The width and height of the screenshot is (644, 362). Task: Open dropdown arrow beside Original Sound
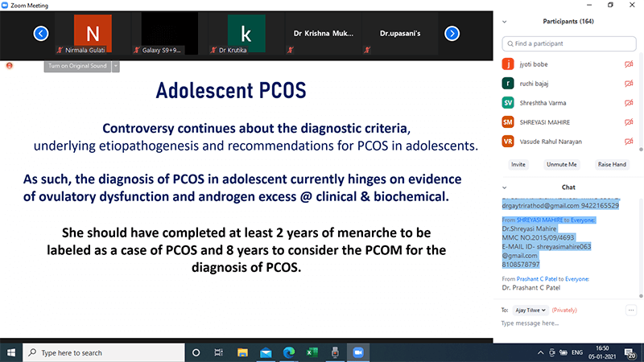pyautogui.click(x=116, y=66)
